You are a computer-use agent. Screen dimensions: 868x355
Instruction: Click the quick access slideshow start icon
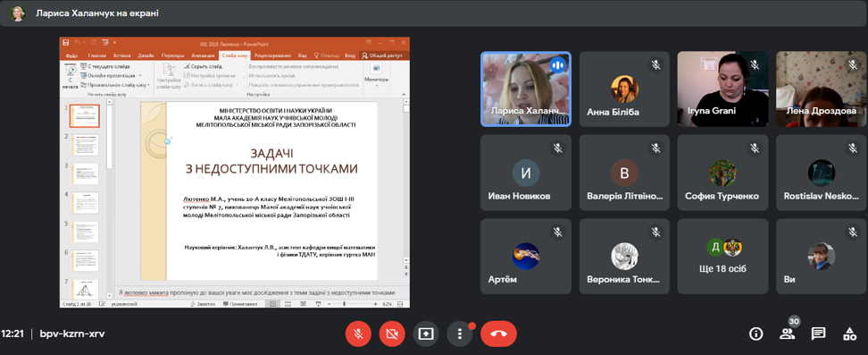point(104,42)
